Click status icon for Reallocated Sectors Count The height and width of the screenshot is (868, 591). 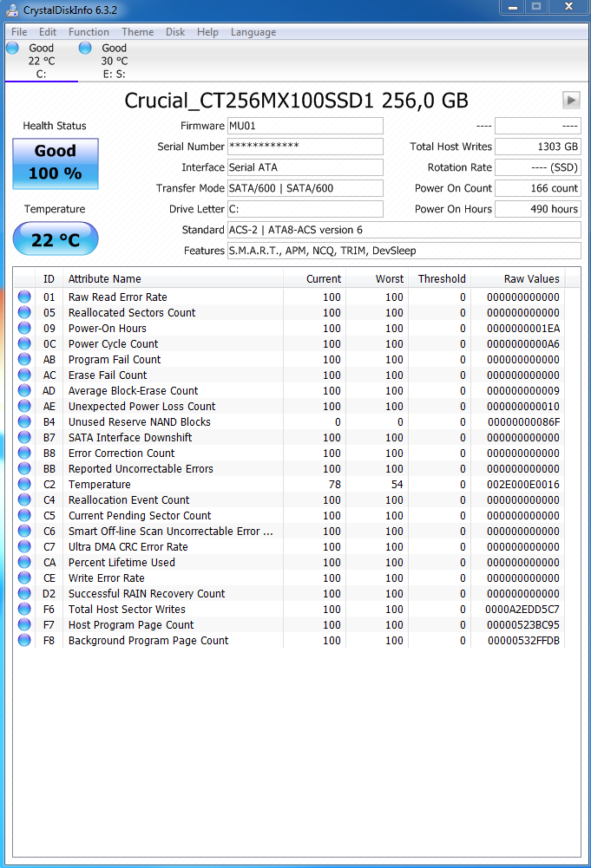[x=24, y=312]
